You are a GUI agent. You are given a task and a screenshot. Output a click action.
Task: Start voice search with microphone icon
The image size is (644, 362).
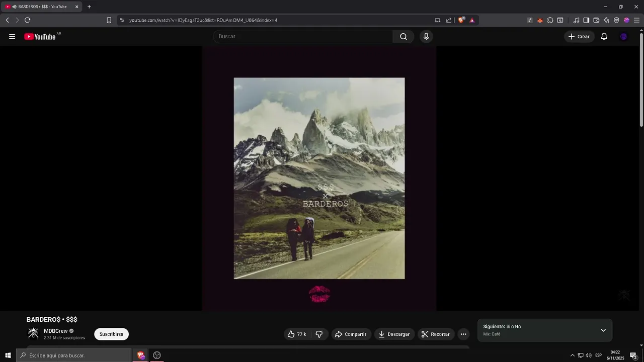tap(426, 37)
